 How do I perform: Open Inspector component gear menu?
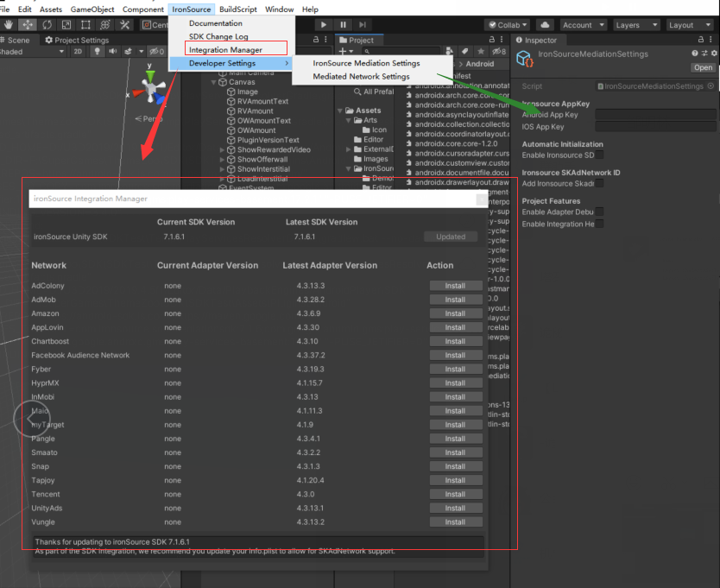tap(714, 54)
